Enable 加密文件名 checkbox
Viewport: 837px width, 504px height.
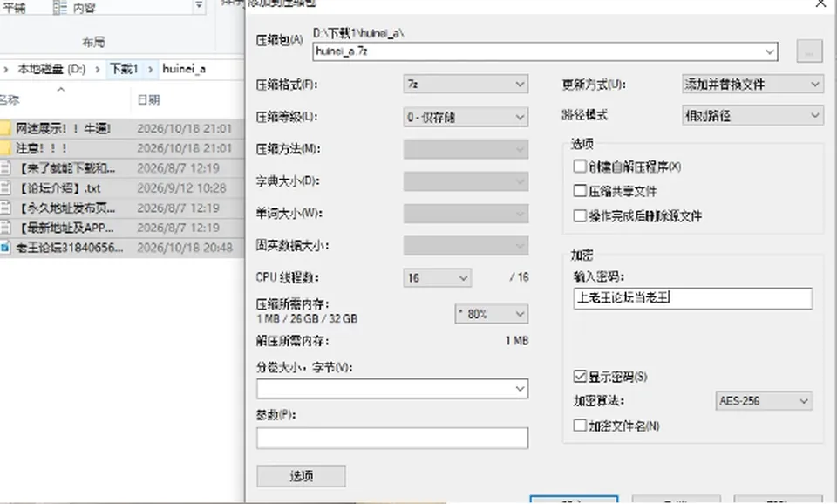pos(580,426)
